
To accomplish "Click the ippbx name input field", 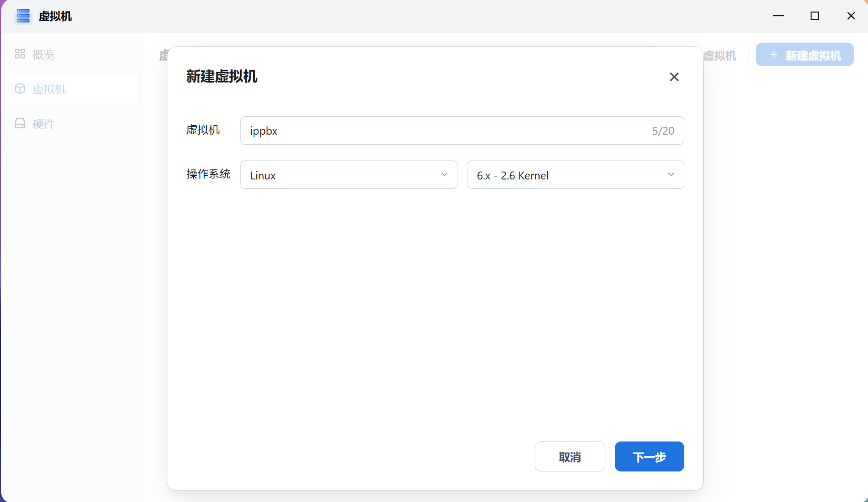I will (462, 130).
